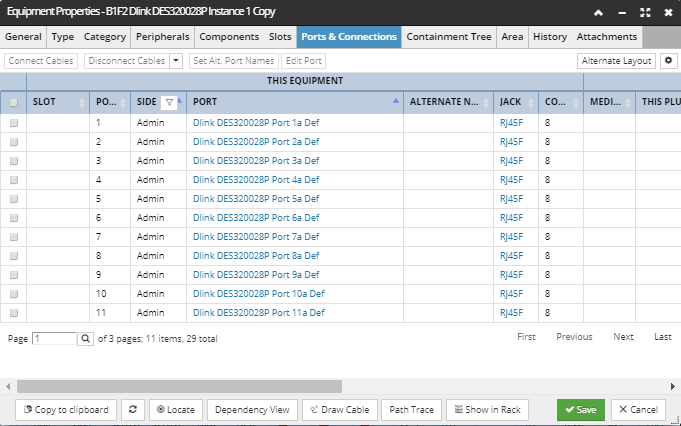Click the Draw Cable button
681x426 pixels.
(x=340, y=409)
